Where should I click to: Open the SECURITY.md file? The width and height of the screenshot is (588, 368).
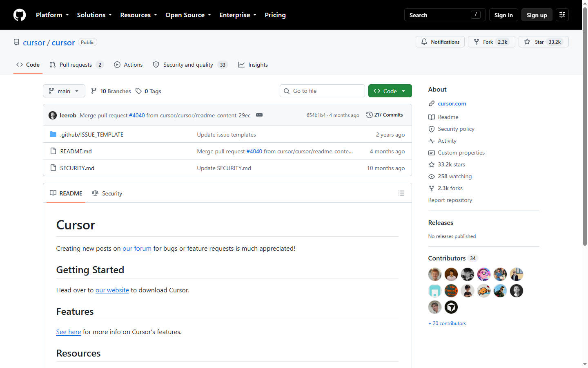pos(77,168)
